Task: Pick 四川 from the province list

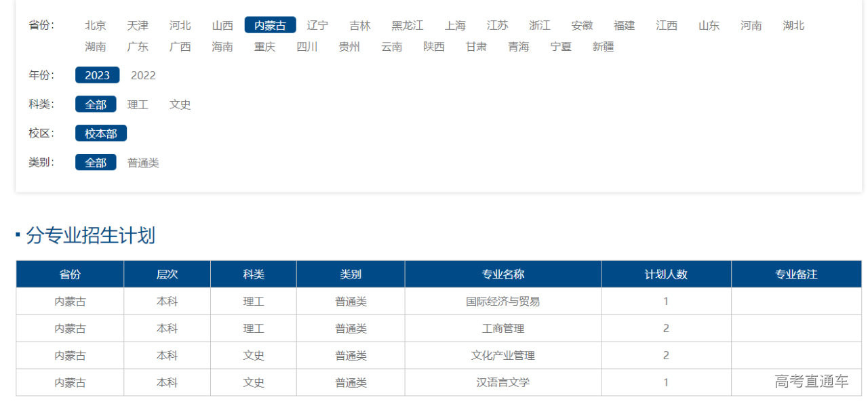Action: [x=307, y=47]
